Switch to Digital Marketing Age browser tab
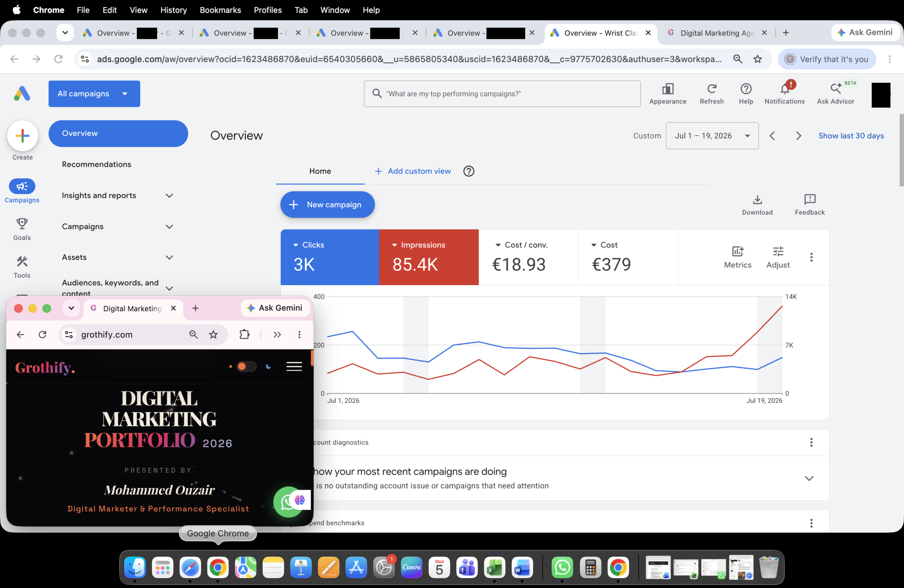Screen dimensions: 904x588 pos(717,33)
